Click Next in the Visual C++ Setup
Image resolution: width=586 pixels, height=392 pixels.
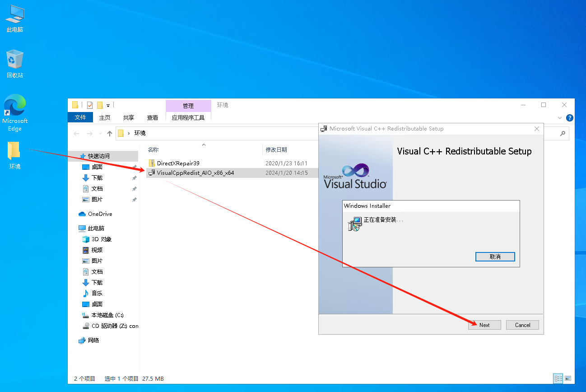click(x=484, y=325)
